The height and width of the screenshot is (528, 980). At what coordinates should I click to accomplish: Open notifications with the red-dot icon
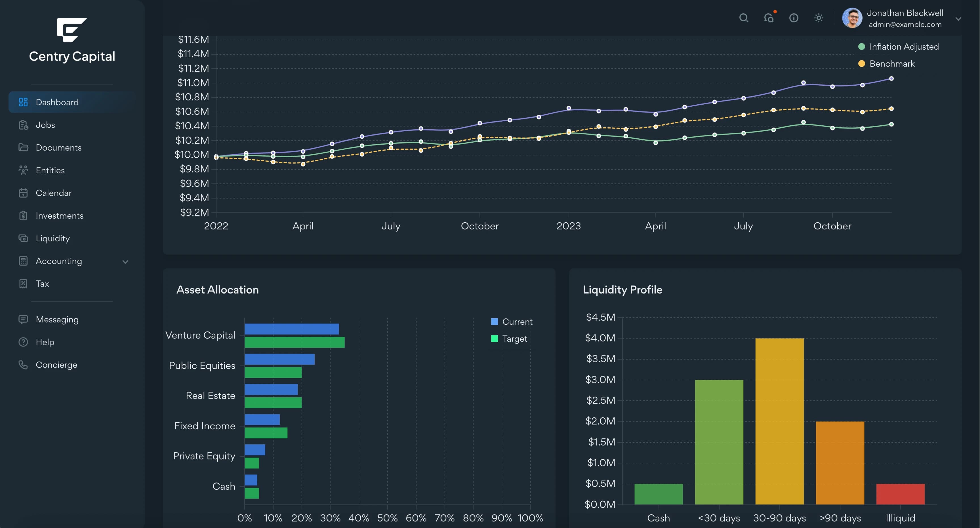[769, 18]
